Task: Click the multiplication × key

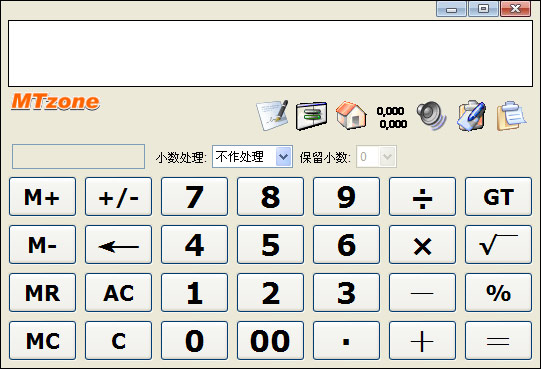Action: click(422, 245)
